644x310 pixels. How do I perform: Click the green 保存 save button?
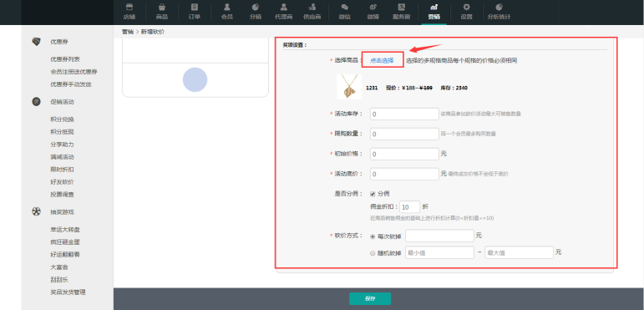click(x=370, y=298)
